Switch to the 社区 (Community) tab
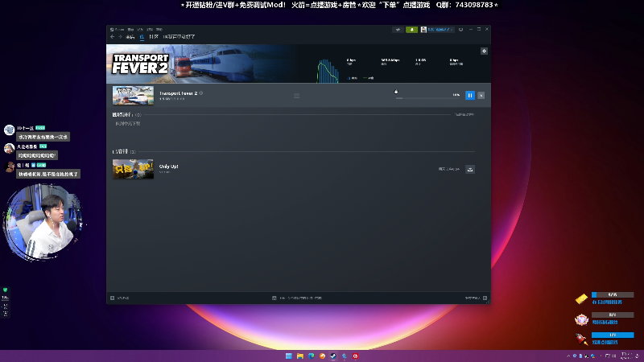The width and height of the screenshot is (644, 362). coord(154,37)
